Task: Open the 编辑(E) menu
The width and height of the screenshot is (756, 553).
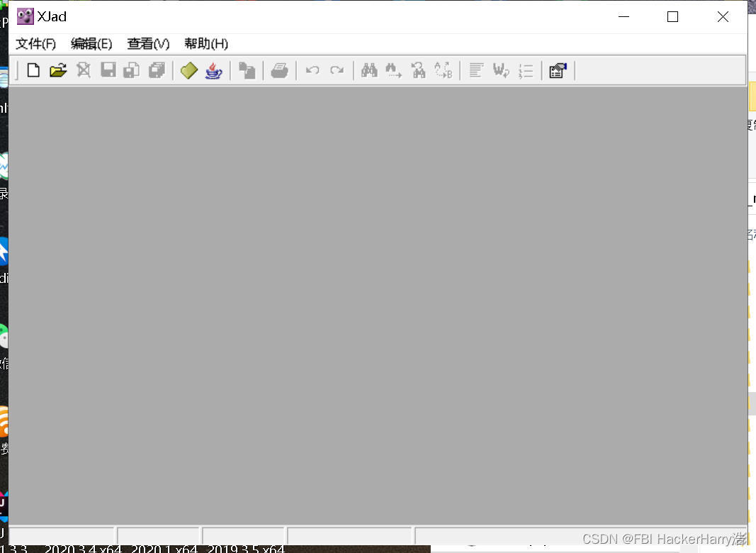Action: [91, 44]
